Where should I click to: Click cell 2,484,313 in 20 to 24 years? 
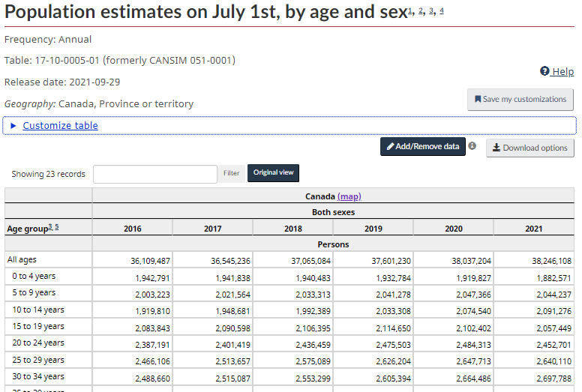(473, 345)
